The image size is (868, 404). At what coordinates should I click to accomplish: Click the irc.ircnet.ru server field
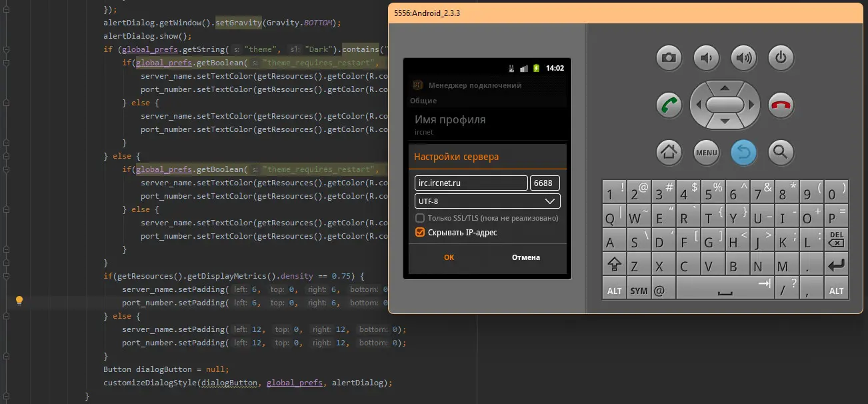pos(471,183)
